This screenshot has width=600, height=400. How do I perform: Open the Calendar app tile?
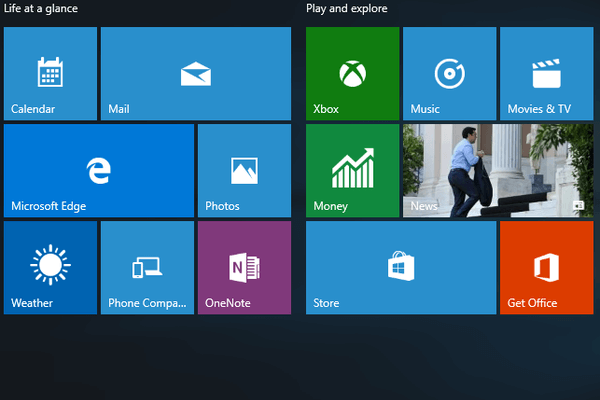click(50, 73)
